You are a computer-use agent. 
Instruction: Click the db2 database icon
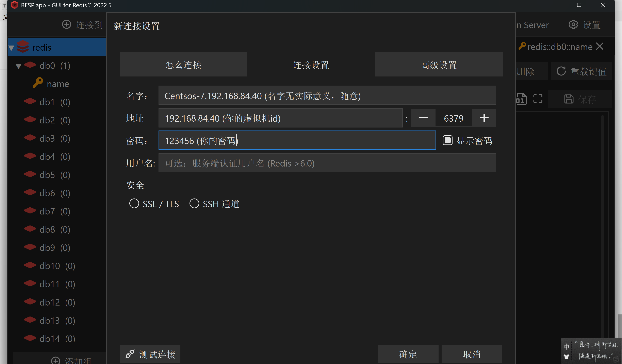(x=30, y=120)
